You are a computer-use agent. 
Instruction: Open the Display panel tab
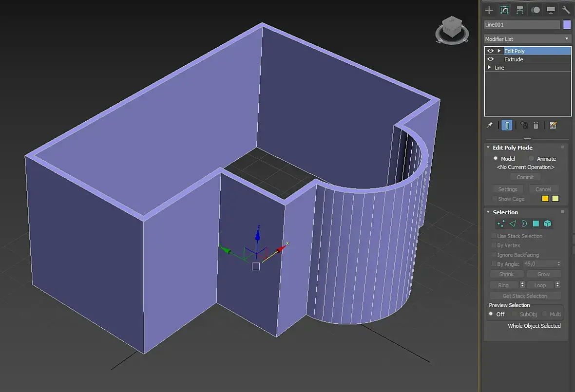click(x=551, y=10)
